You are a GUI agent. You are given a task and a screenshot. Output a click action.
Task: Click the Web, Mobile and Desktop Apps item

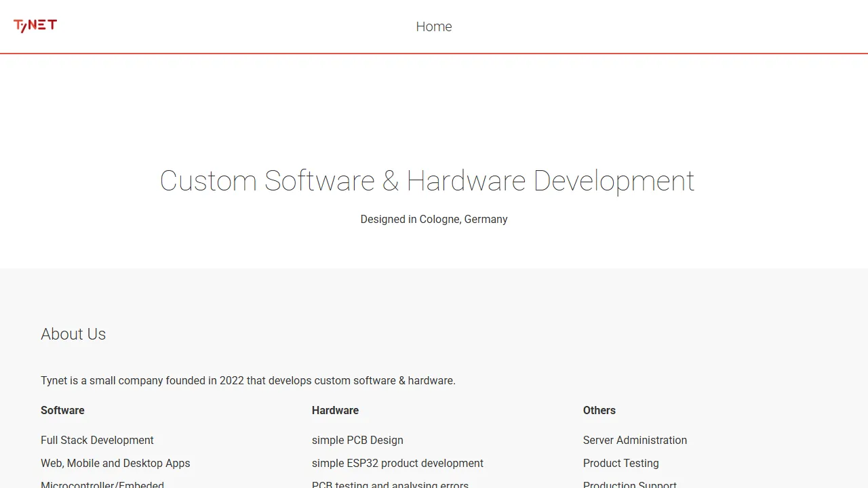click(115, 463)
